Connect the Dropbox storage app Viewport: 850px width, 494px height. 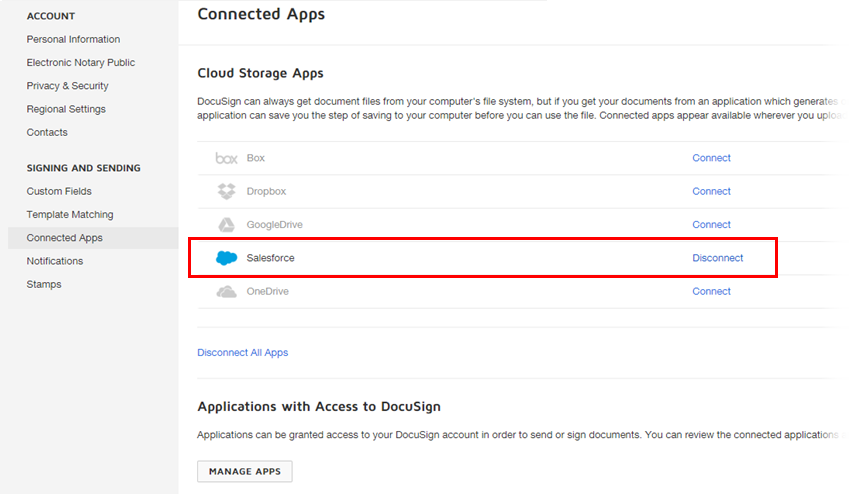(x=711, y=191)
